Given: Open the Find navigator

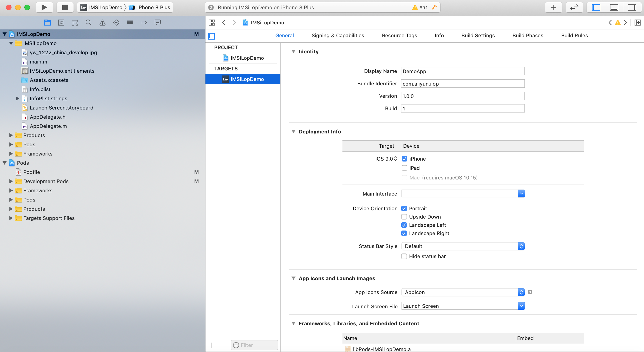Looking at the screenshot, I should point(88,23).
